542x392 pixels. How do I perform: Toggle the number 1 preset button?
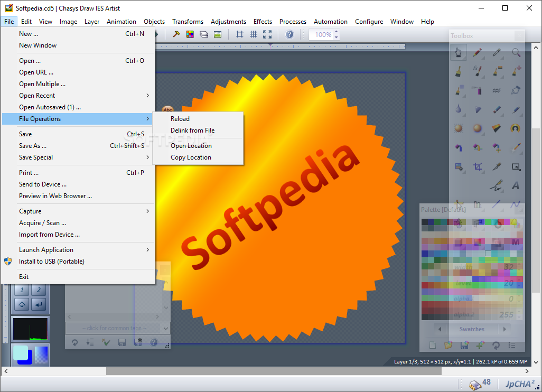(x=22, y=290)
